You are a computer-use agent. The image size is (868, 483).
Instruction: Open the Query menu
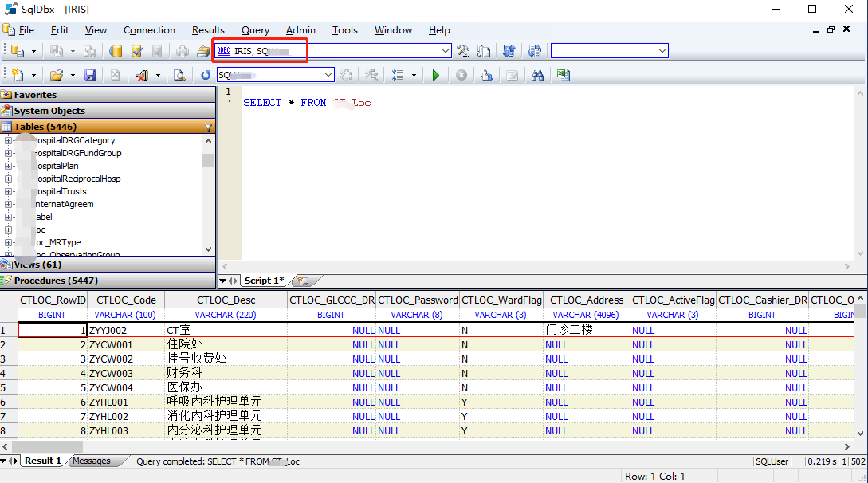click(255, 29)
